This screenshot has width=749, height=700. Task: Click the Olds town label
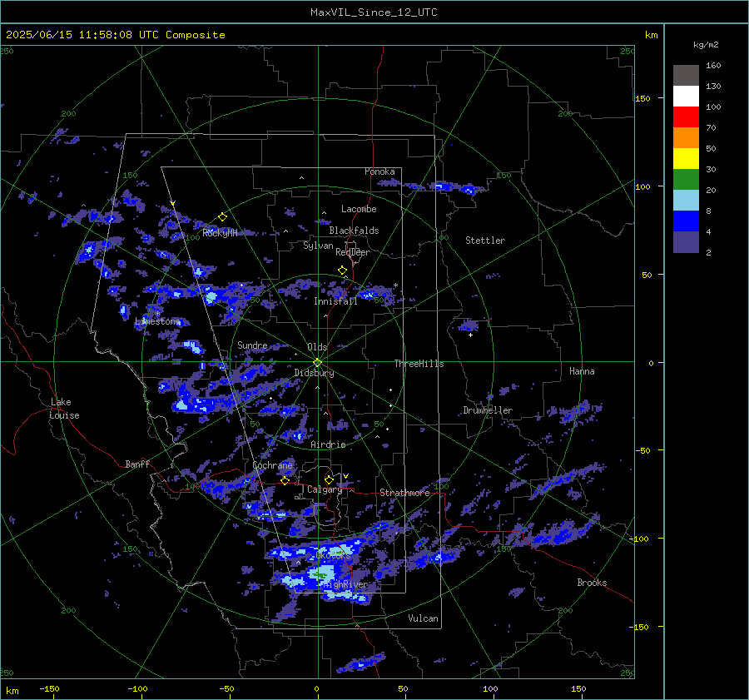click(317, 347)
